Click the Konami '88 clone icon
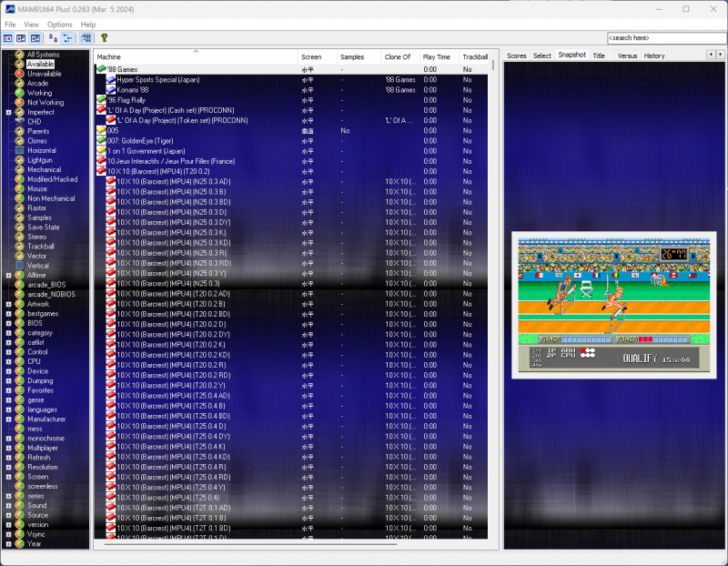The height and width of the screenshot is (566, 728). pyautogui.click(x=111, y=89)
